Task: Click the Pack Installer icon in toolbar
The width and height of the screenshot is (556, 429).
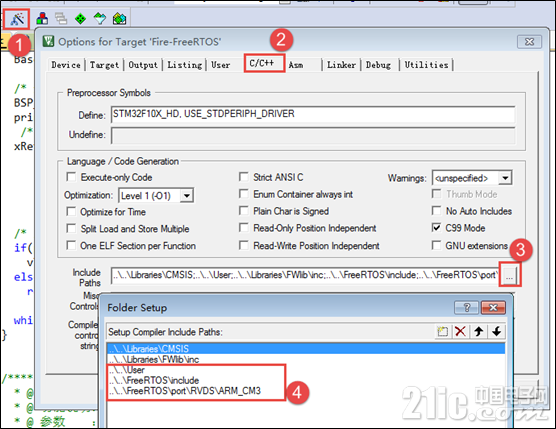Action: 119,18
